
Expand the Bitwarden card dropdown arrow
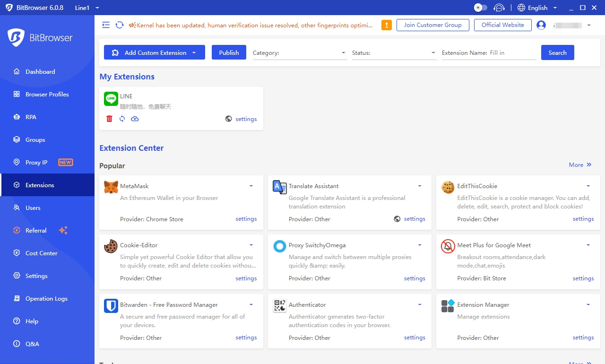tap(251, 304)
